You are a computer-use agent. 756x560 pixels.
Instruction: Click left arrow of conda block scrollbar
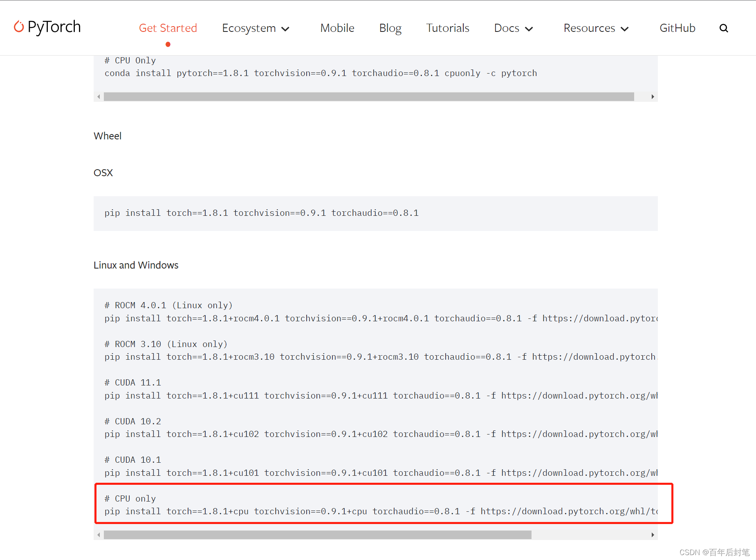click(99, 96)
